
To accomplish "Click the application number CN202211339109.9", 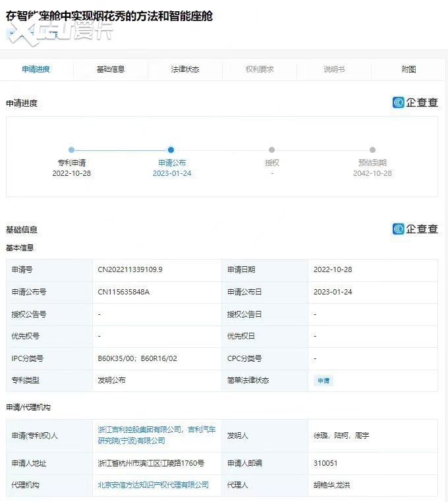I will click(x=130, y=269).
